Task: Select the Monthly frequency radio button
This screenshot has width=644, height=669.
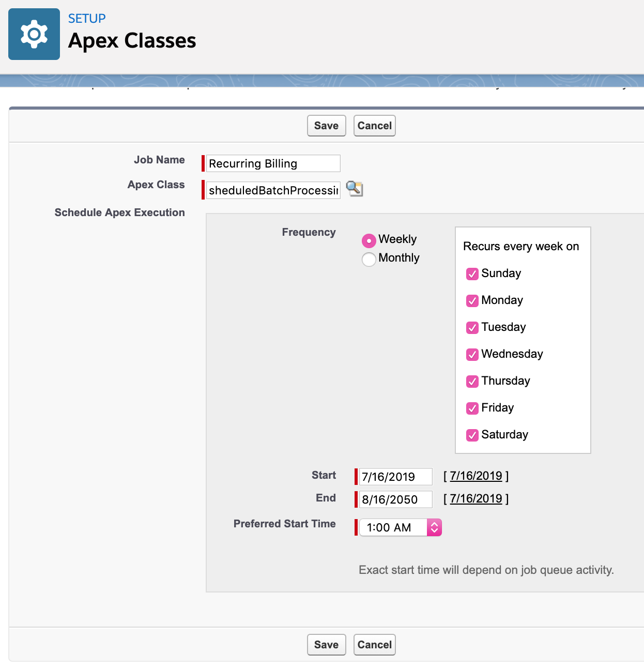Action: 369,260
